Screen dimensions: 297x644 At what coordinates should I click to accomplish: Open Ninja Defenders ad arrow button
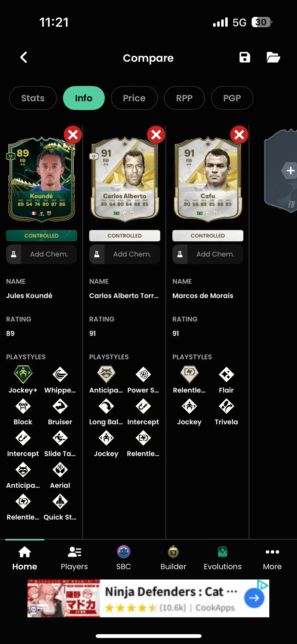point(254,598)
